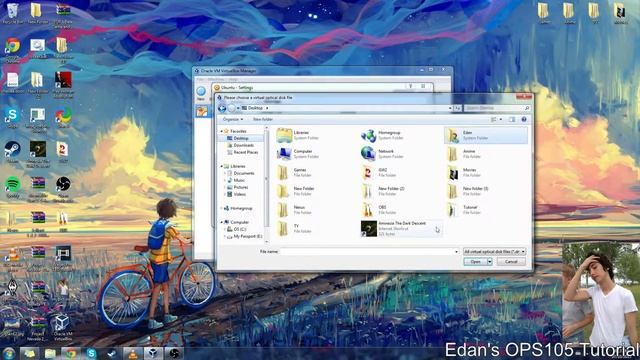Select the Amnesia The Dark Descent shortcut
640x360 pixels.
pos(401,229)
